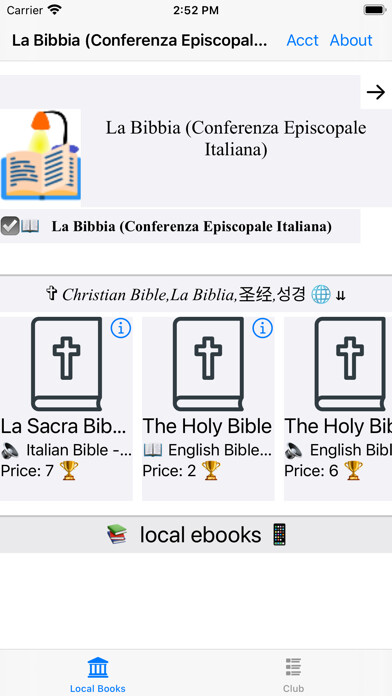The width and height of the screenshot is (392, 696).
Task: Open the reading lamp book cover image
Action: tap(40, 155)
